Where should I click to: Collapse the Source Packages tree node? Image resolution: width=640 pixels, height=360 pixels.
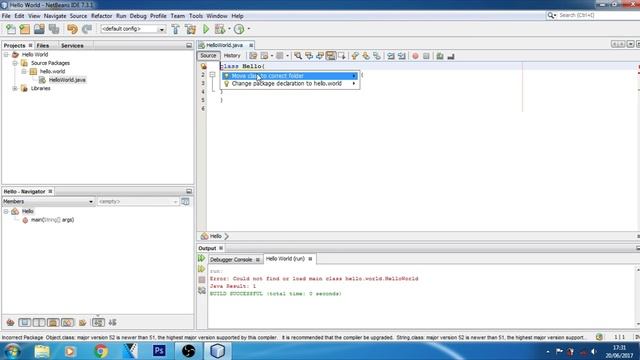(x=15, y=63)
